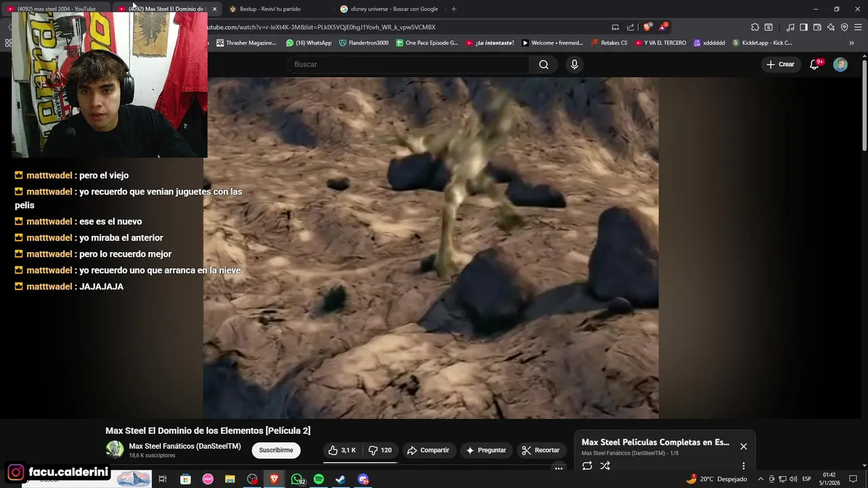Open Spotify from the taskbar
This screenshot has height=488, width=868.
click(x=319, y=479)
